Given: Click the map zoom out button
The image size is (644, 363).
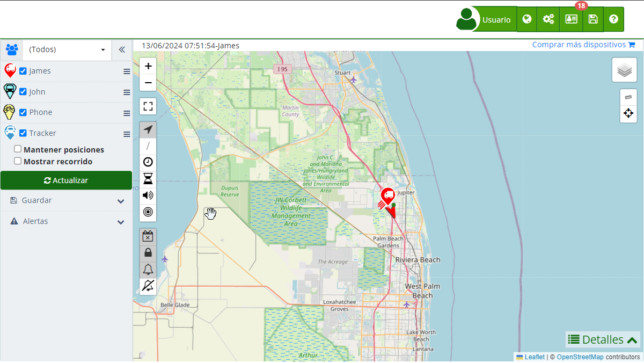Looking at the screenshot, I should point(148,83).
